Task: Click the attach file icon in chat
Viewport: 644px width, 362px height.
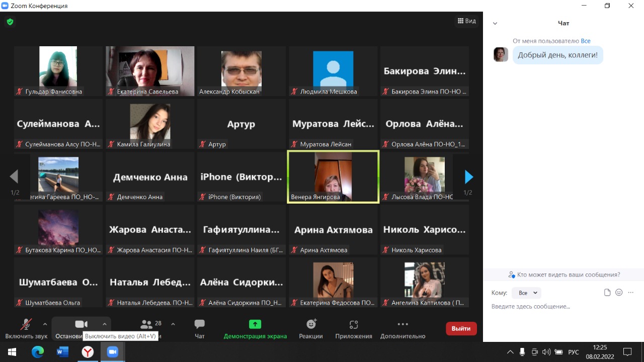Action: (x=607, y=293)
